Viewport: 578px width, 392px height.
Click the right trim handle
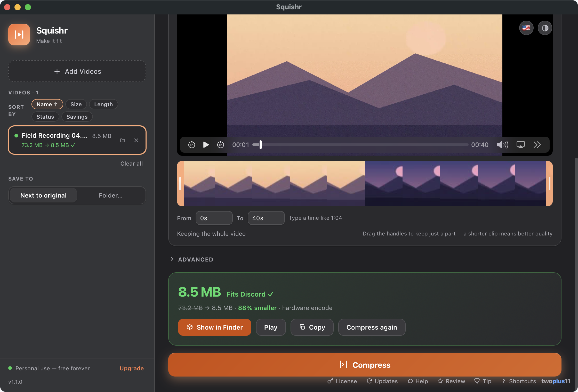pos(549,184)
